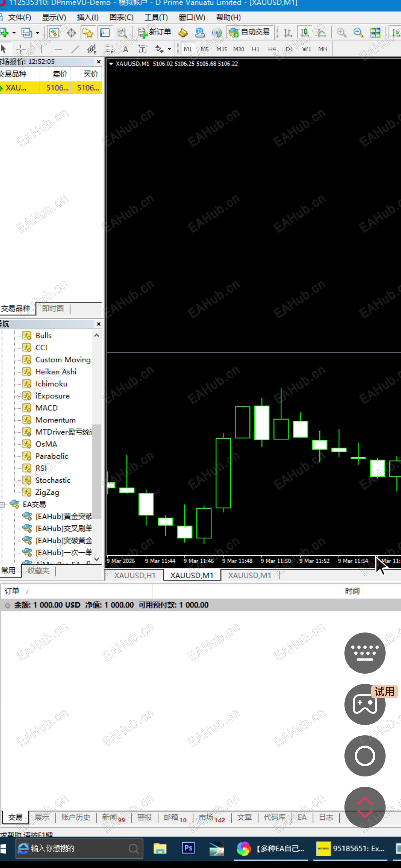Viewport: 401px width, 868px height.
Task: Select the Stochastic indicator in Navigator
Action: coord(53,480)
